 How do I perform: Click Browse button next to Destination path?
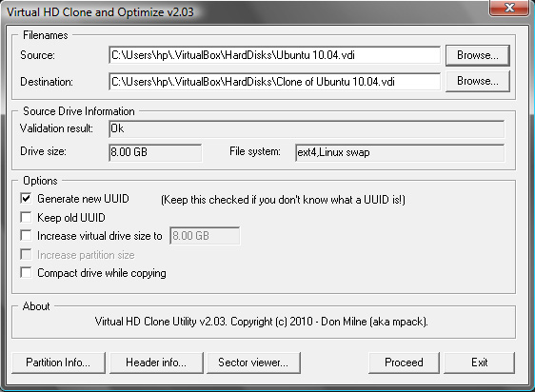click(x=477, y=81)
